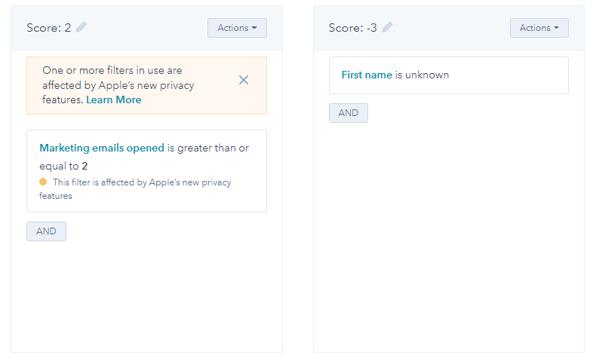596x364 pixels.
Task: Click caret arrow on Score 2 Actions button
Action: point(254,28)
